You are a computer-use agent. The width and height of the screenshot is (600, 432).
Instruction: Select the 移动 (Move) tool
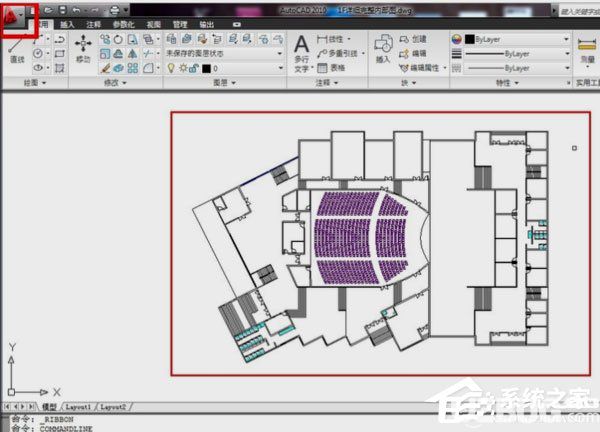(83, 49)
